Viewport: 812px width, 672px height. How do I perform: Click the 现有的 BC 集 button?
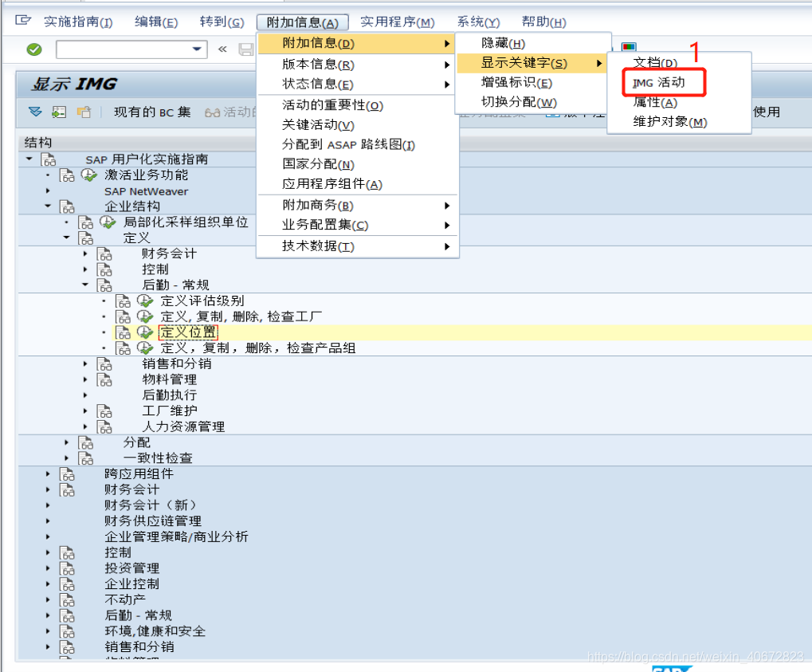[152, 112]
